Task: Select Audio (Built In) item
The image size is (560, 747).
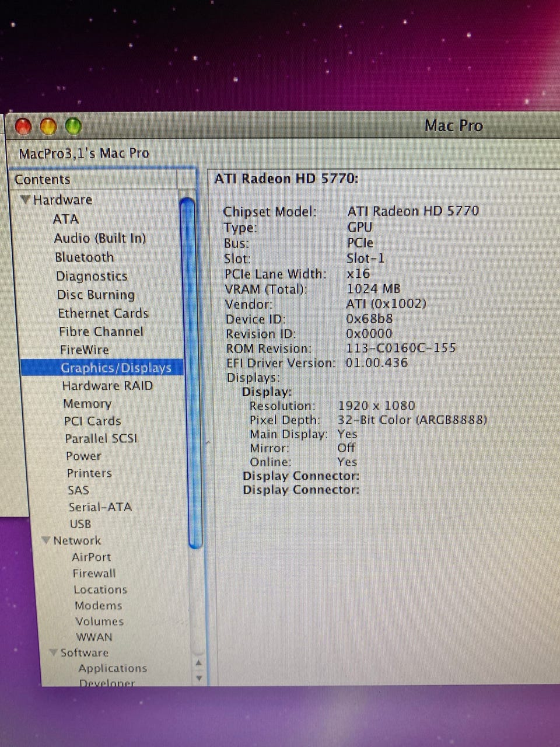Action: [x=100, y=238]
